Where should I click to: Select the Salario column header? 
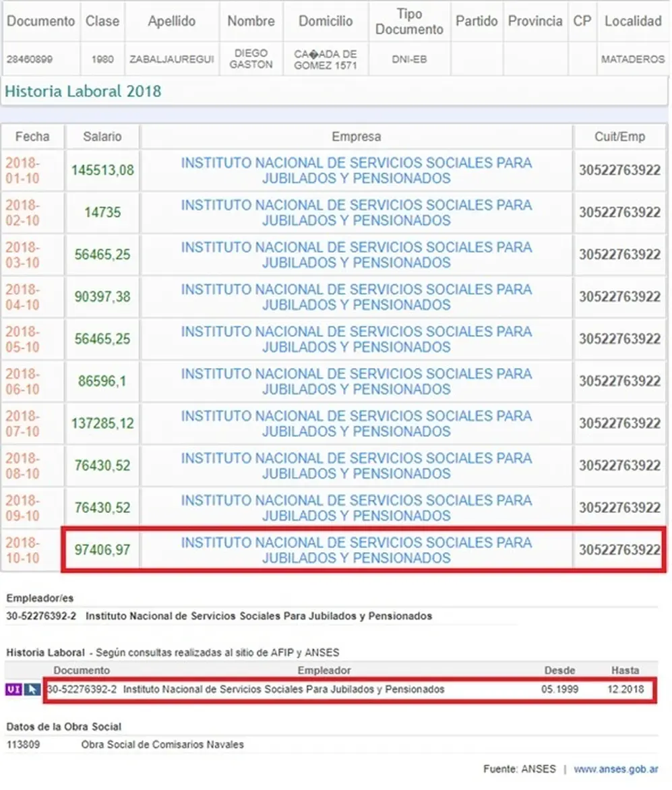tap(102, 137)
